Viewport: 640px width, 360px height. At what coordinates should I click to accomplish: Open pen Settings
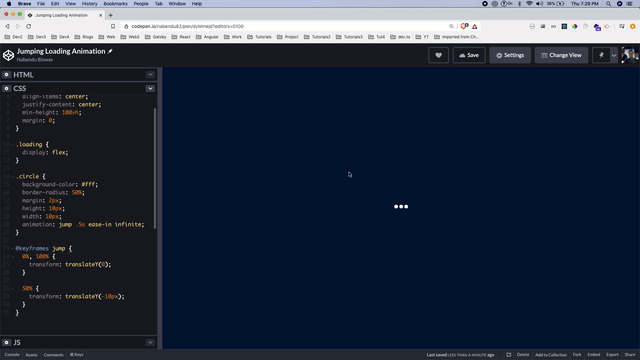(x=510, y=55)
